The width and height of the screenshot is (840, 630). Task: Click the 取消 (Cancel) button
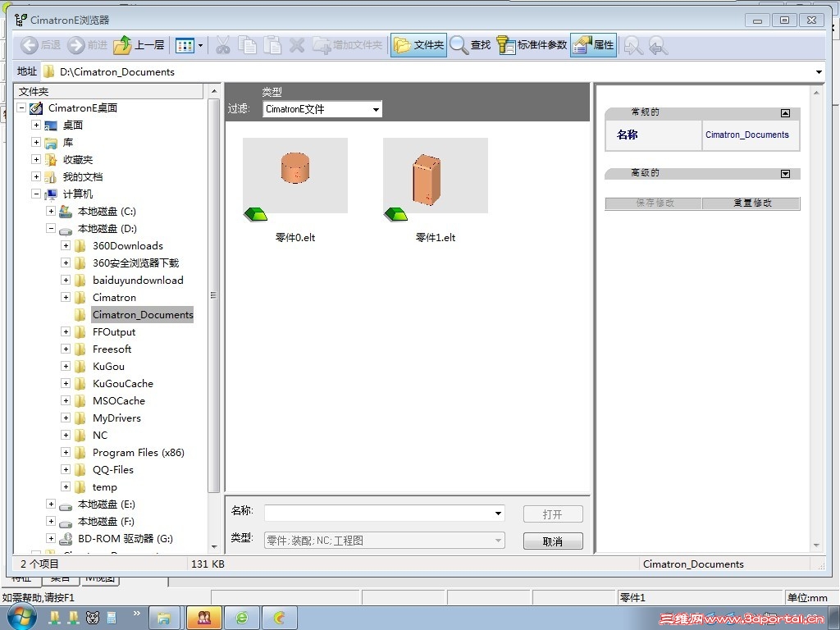click(x=553, y=541)
